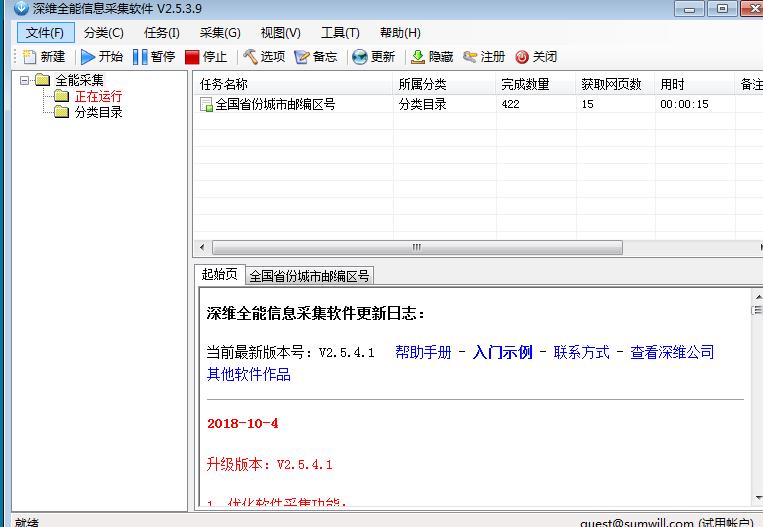
Task: Click the 更新 update globe icon
Action: tap(360, 57)
